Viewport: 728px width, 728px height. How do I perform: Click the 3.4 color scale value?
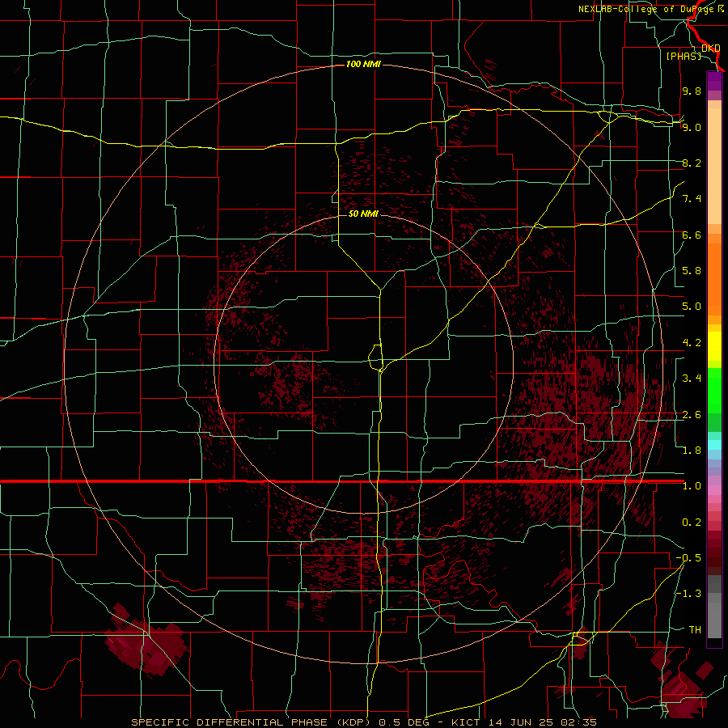pos(692,379)
